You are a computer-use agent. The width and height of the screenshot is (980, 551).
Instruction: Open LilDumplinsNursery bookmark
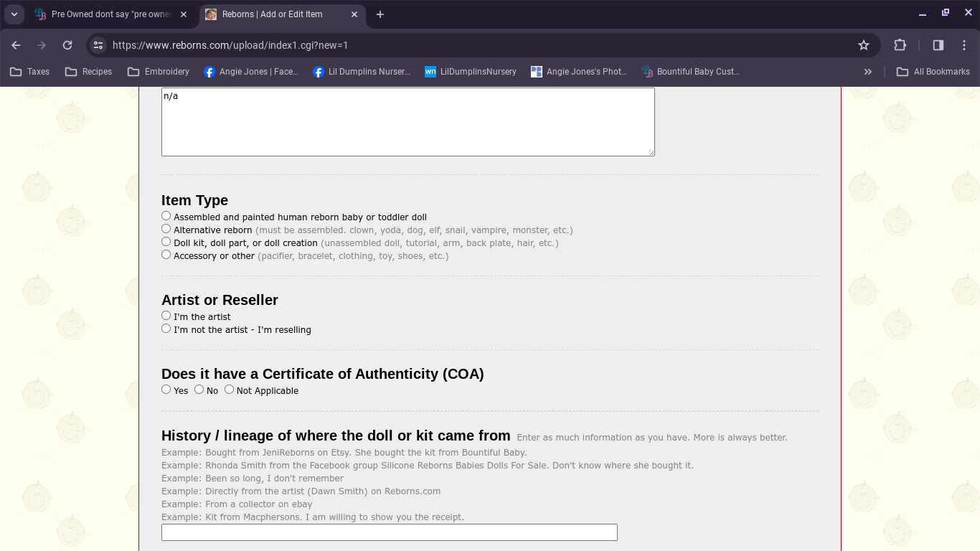tap(471, 72)
